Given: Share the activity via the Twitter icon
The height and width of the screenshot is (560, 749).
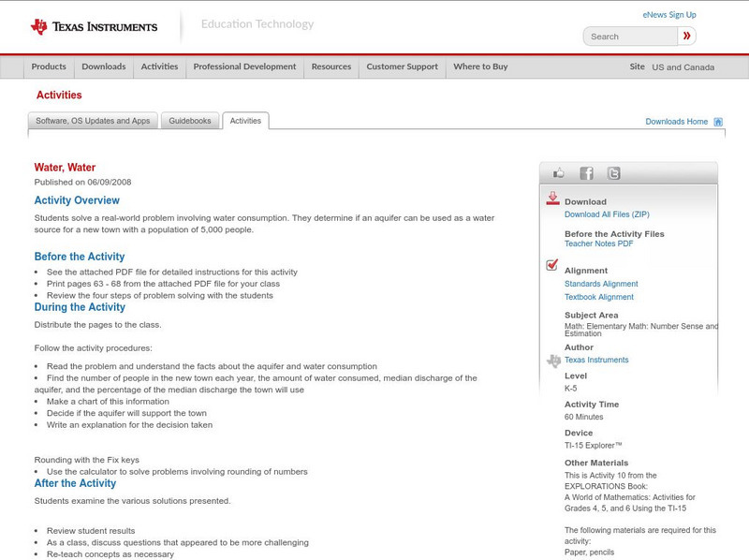Looking at the screenshot, I should coord(613,172).
